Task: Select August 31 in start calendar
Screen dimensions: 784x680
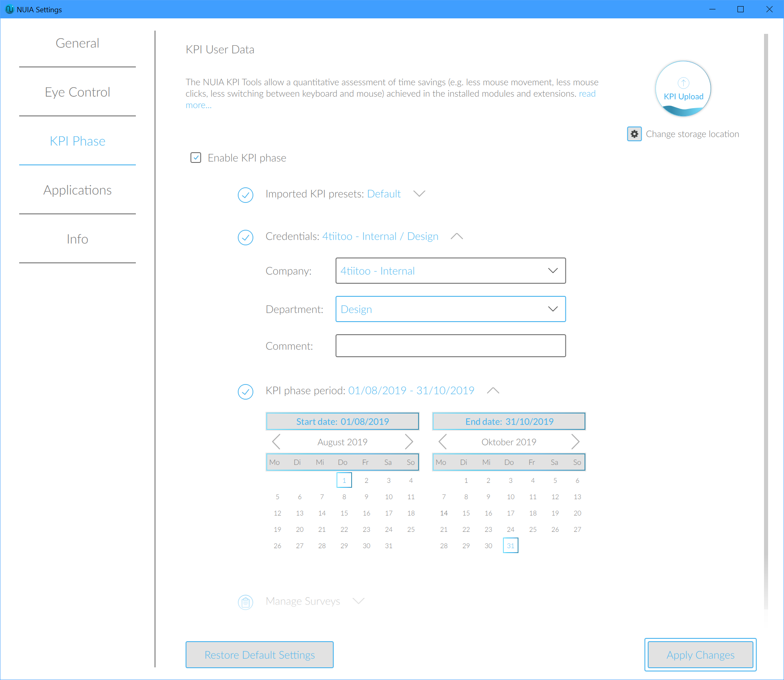Action: (x=389, y=546)
